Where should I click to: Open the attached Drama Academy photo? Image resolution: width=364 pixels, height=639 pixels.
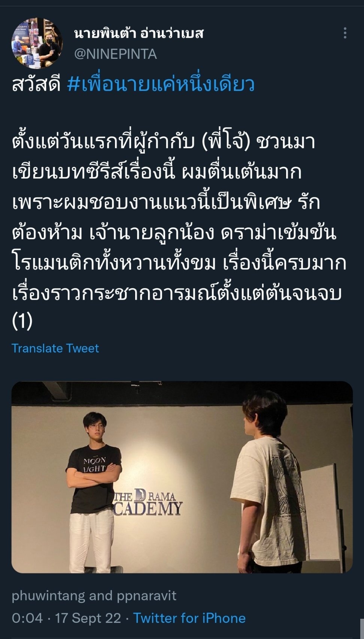182,477
